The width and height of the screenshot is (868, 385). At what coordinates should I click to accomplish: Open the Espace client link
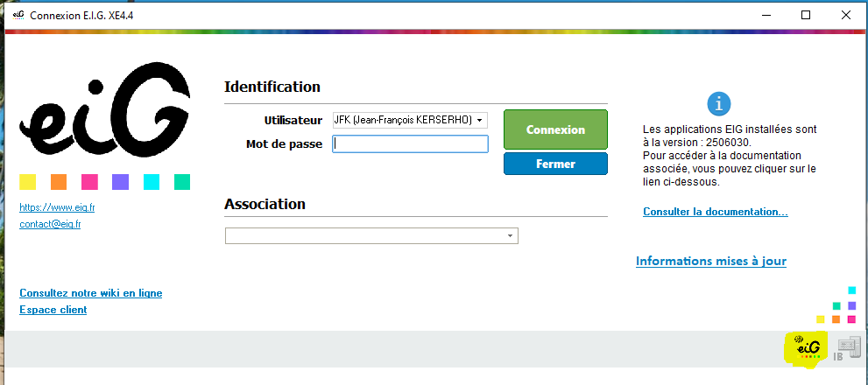coord(53,310)
